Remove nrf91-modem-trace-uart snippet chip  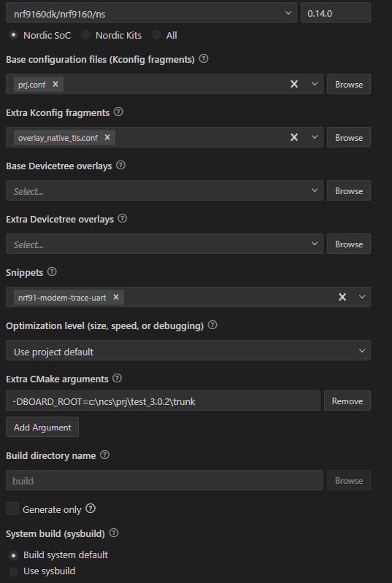pyautogui.click(x=115, y=297)
